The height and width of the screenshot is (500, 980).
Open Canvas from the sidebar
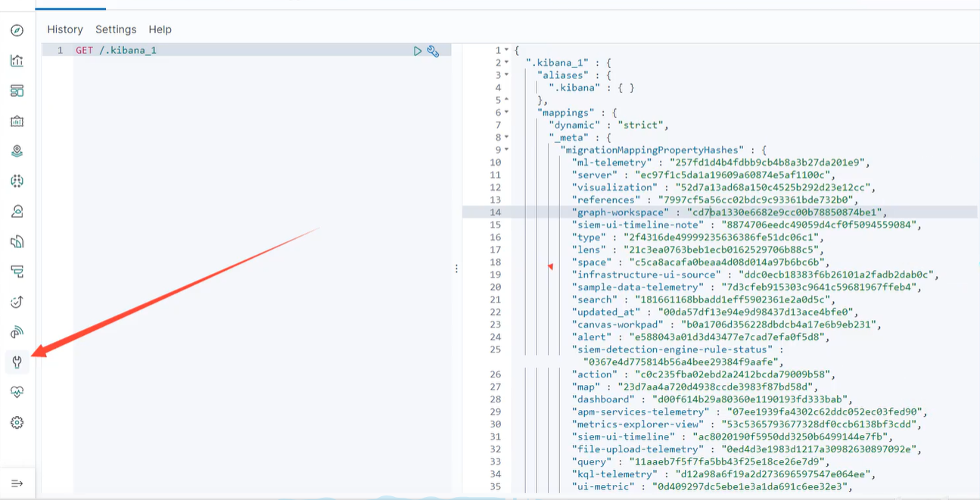17,121
